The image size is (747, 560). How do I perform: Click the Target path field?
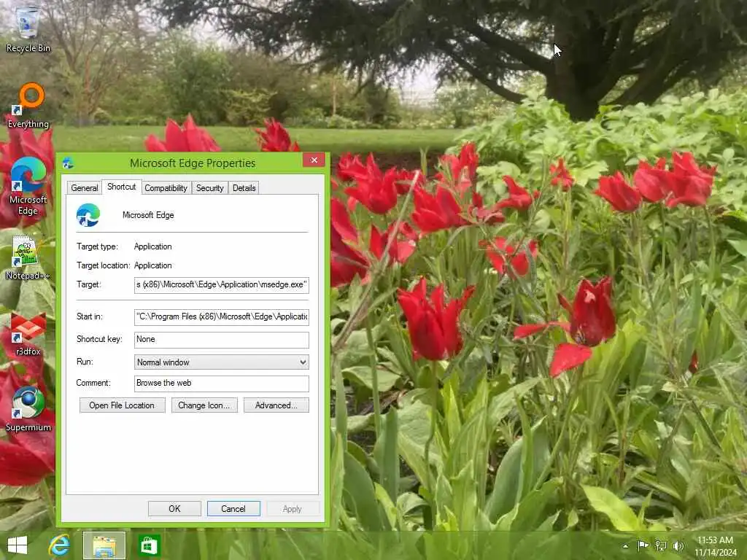click(222, 285)
